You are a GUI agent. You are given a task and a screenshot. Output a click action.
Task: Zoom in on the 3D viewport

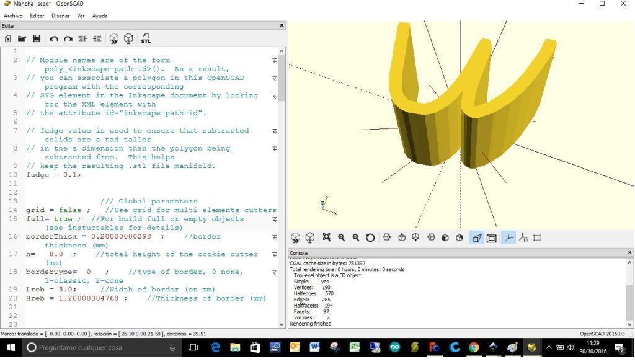click(x=342, y=237)
